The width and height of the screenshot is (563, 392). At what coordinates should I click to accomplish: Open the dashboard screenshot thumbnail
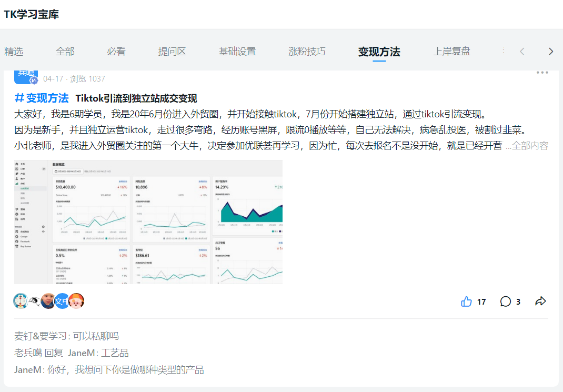[148, 222]
